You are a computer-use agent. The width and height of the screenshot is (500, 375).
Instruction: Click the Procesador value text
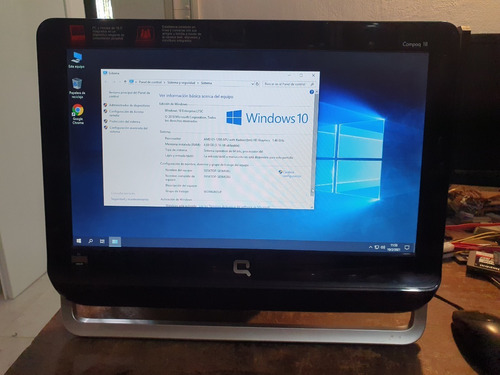pyautogui.click(x=244, y=140)
